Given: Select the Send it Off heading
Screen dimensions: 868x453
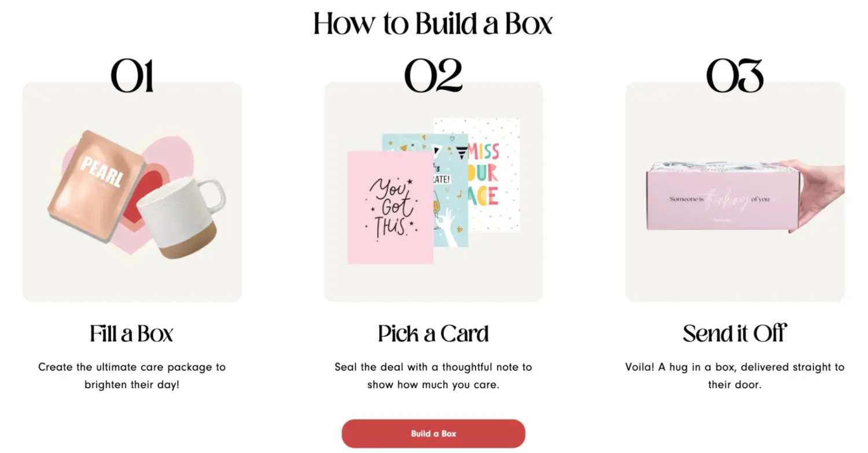Looking at the screenshot, I should click(734, 333).
